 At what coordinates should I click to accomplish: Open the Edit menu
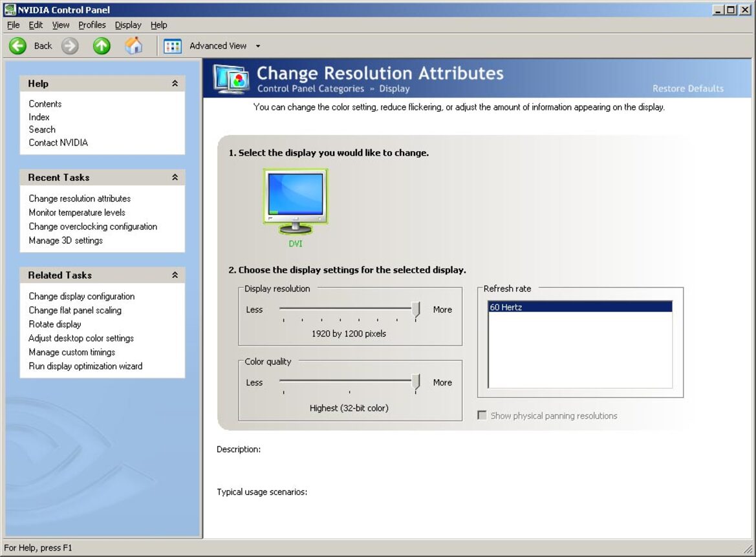click(x=36, y=25)
